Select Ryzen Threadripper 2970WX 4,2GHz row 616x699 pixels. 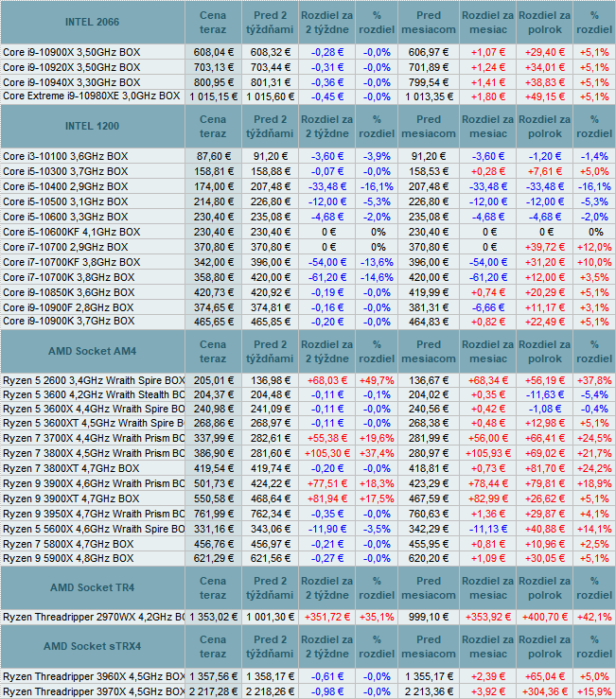coord(94,618)
